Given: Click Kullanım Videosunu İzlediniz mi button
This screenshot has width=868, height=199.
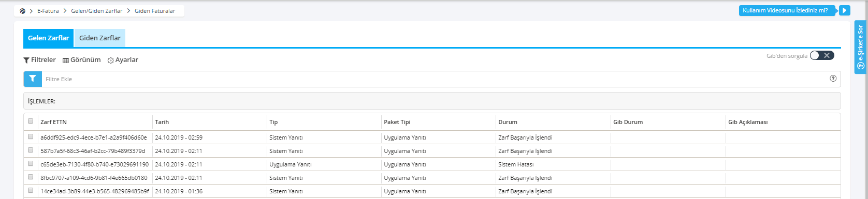Looking at the screenshot, I should tap(788, 10).
